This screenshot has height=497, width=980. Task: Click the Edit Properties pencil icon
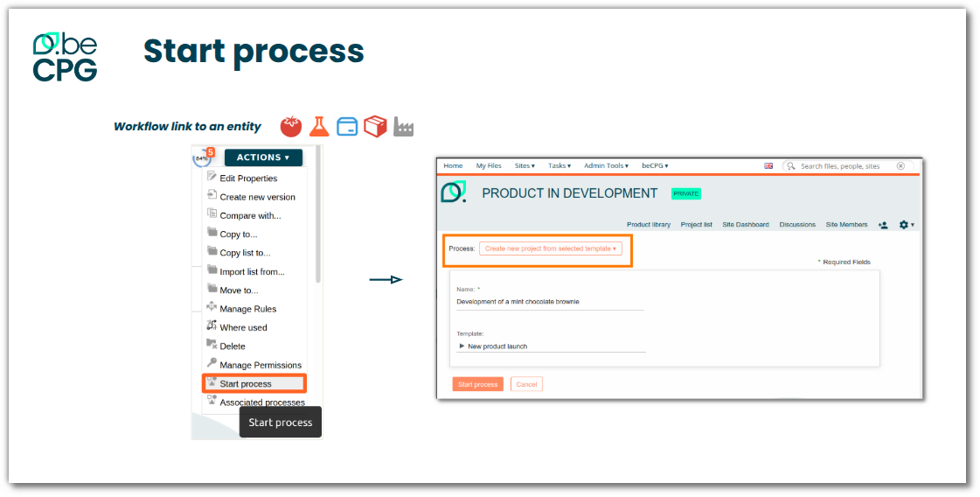[x=212, y=177]
